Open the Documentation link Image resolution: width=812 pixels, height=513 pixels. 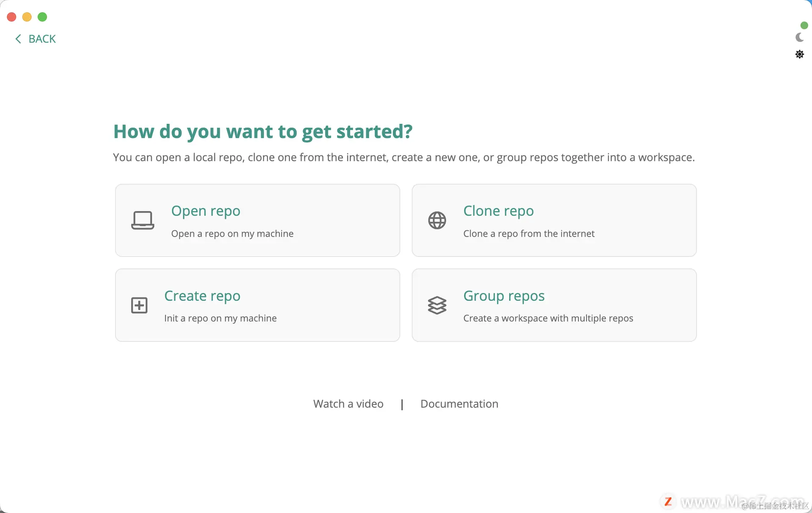click(x=459, y=404)
